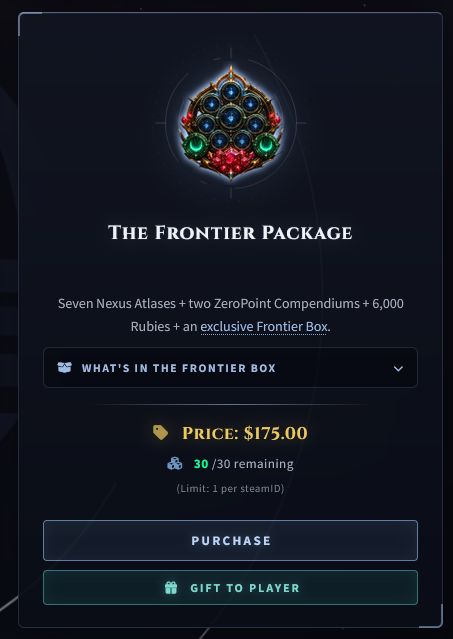Click the gift box icon on the teal button
This screenshot has height=639, width=453.
click(x=171, y=588)
